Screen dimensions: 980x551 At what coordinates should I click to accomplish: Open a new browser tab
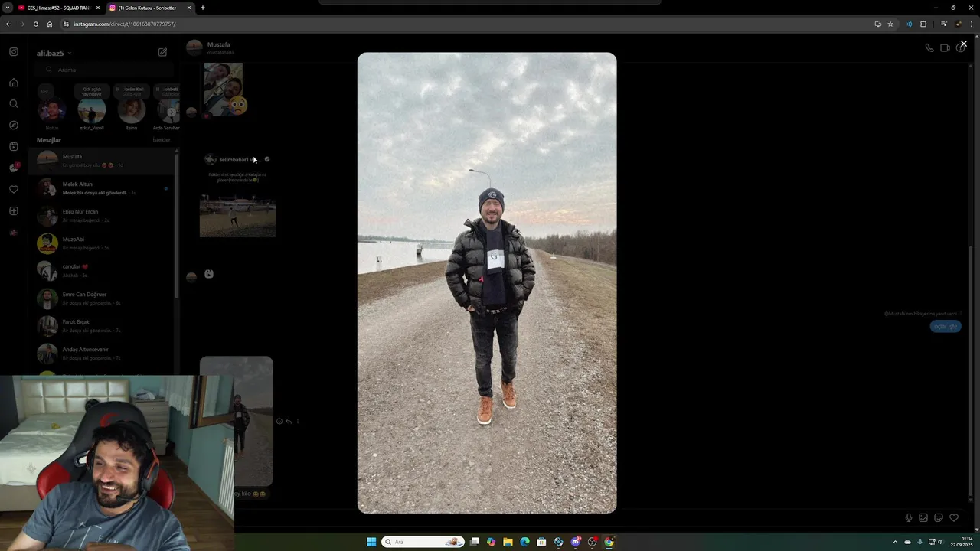pos(203,8)
